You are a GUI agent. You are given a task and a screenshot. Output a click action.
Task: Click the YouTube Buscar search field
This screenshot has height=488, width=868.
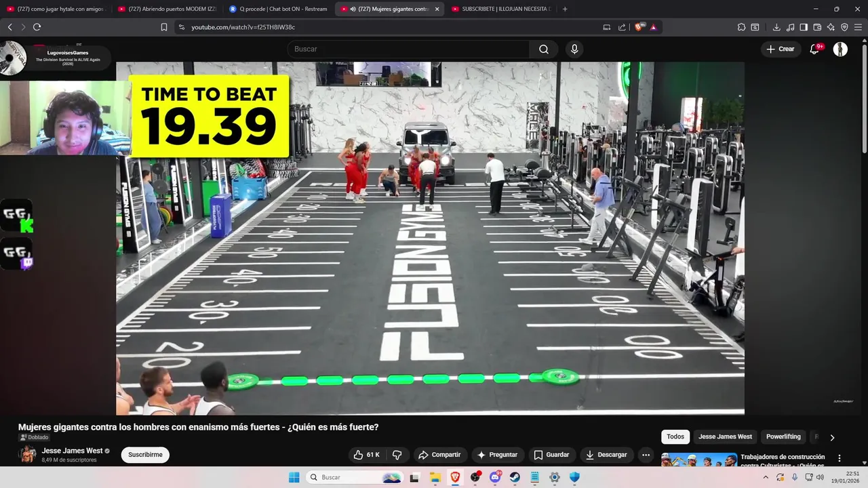(408, 49)
